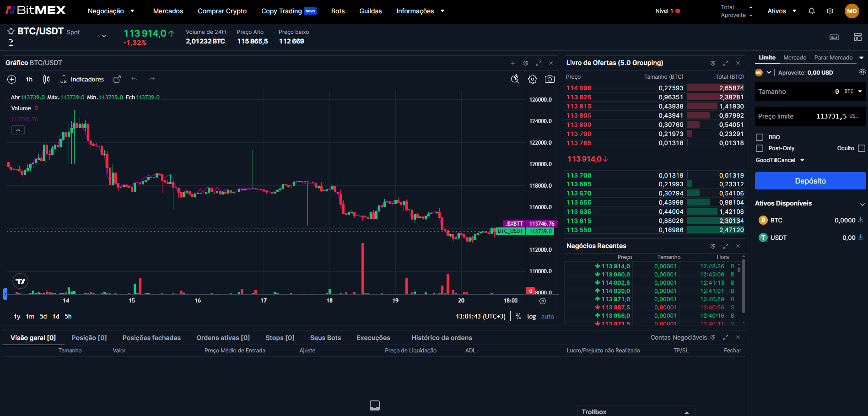Deposit BTC using download arrow icon
The width and height of the screenshot is (868, 416).
coord(860,220)
